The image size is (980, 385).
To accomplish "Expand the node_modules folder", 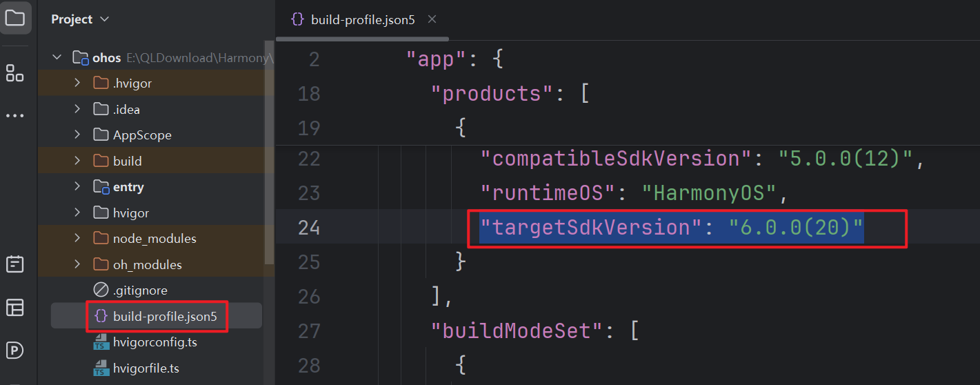I will tap(77, 239).
